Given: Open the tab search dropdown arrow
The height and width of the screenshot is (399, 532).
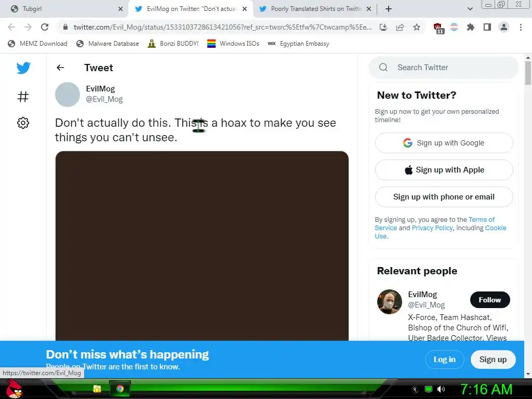Looking at the screenshot, I should coord(470,9).
